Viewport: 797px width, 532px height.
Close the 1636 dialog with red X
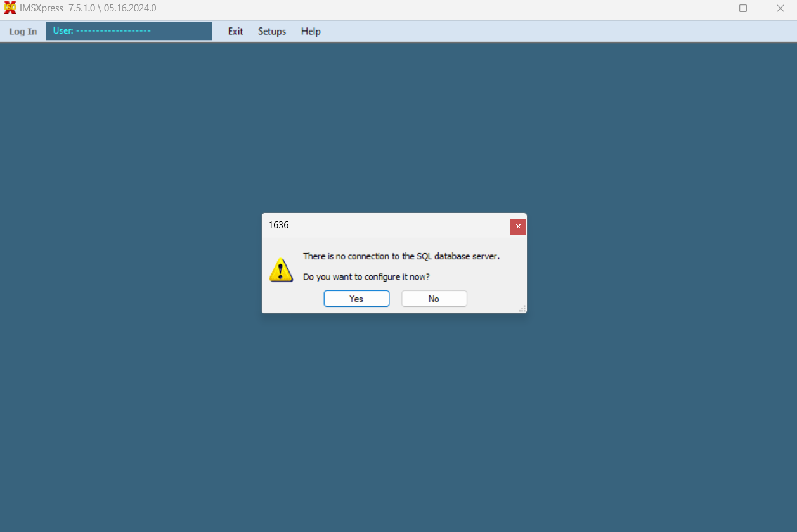coord(518,226)
